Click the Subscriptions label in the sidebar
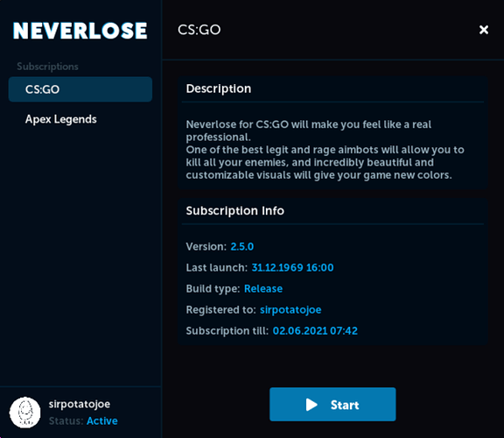The image size is (504, 438). (x=47, y=67)
